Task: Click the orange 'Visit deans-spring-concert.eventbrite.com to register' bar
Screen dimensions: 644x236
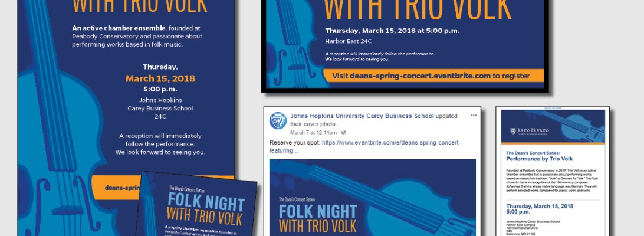Action: tap(433, 76)
